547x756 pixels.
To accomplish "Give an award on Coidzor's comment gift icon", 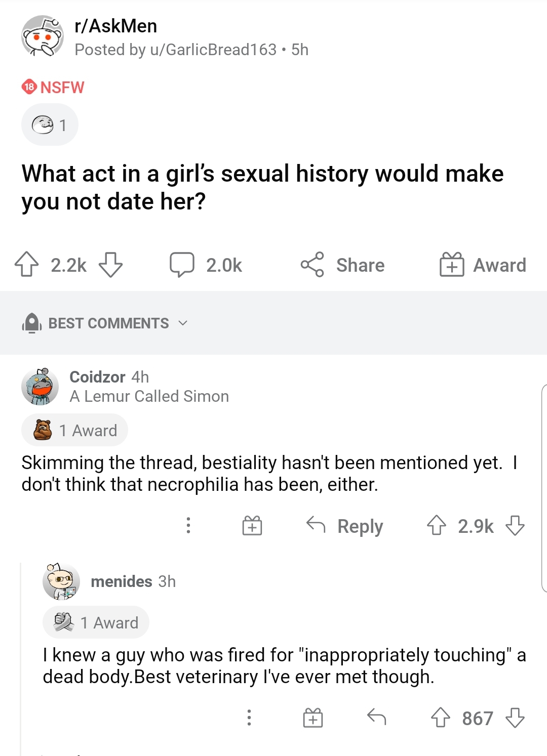I will click(253, 526).
